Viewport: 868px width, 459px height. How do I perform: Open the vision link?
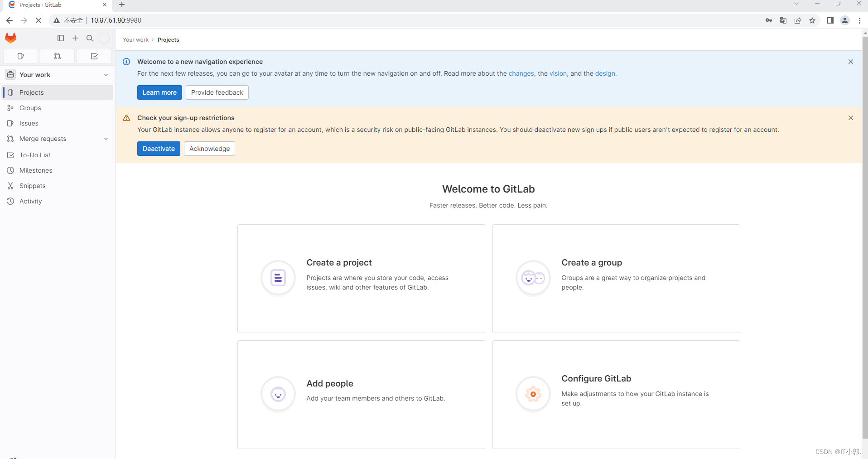point(558,73)
